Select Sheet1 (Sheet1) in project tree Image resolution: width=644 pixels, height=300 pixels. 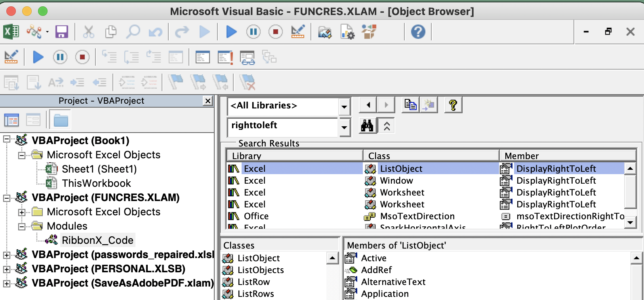coord(99,169)
